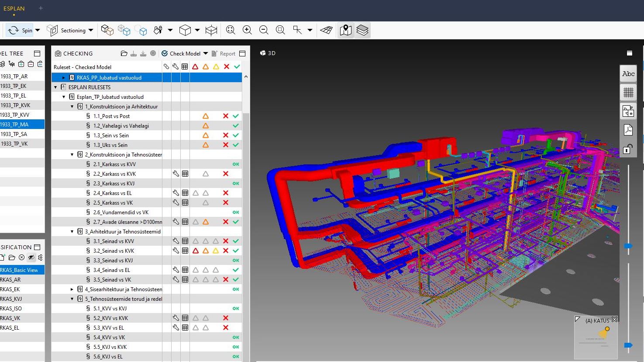
Task: Open the Check Model dropdown arrow
Action: click(206, 53)
